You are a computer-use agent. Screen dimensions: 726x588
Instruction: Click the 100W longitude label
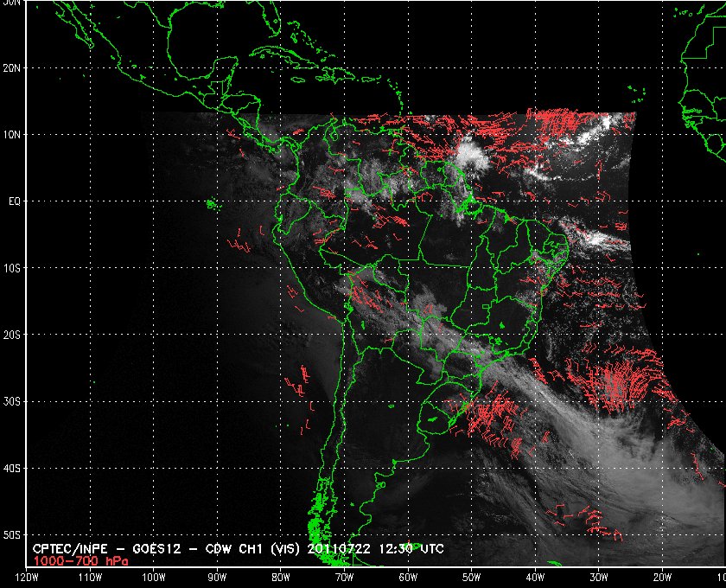pos(154,578)
